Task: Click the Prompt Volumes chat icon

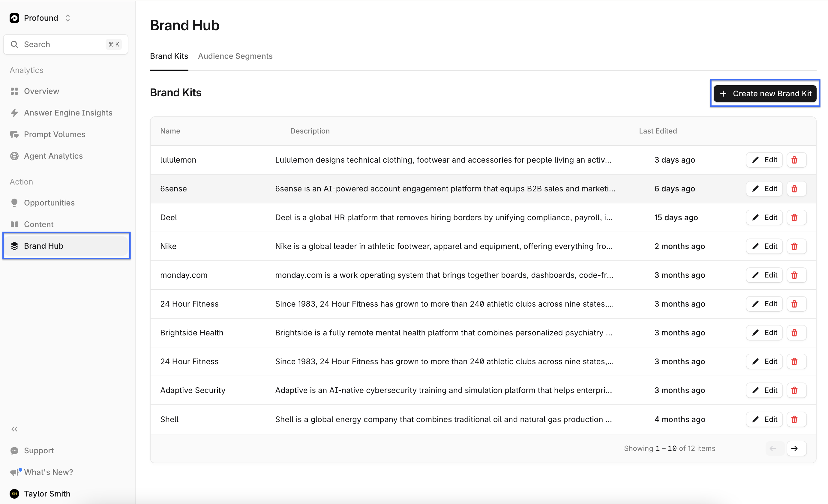Action: coord(14,134)
